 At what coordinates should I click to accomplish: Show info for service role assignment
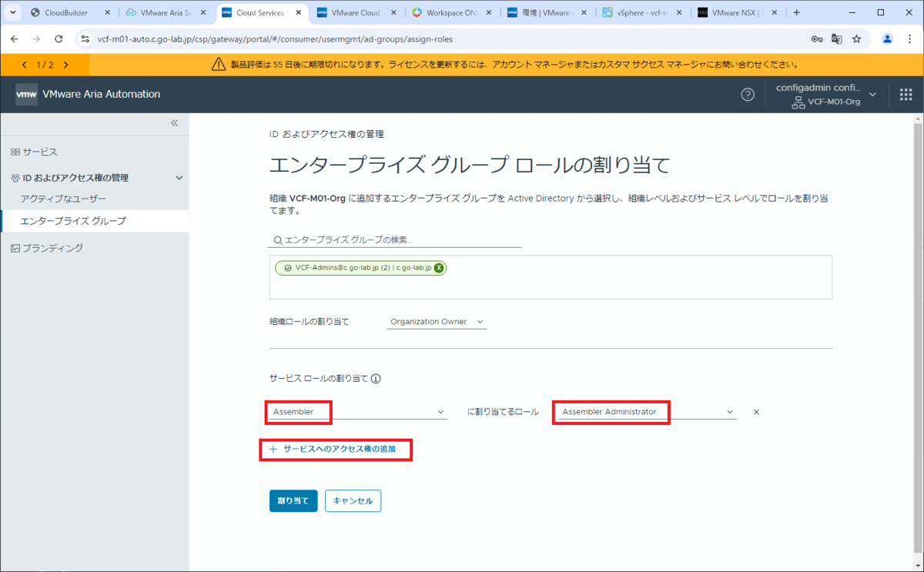(377, 379)
